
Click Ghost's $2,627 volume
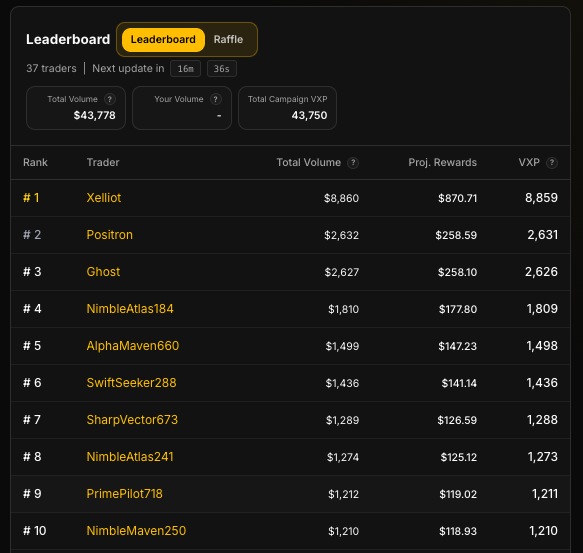pos(342,272)
